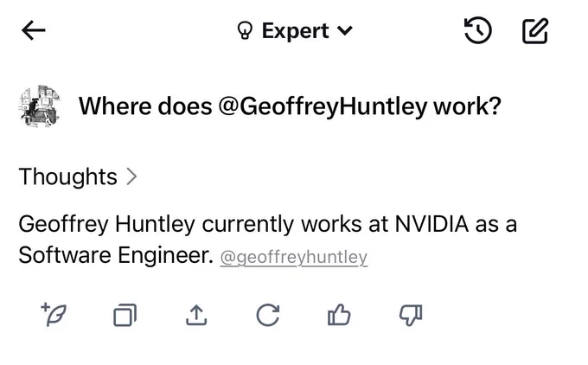Expand the Thoughts section chevron
588x365 pixels.
point(131,176)
